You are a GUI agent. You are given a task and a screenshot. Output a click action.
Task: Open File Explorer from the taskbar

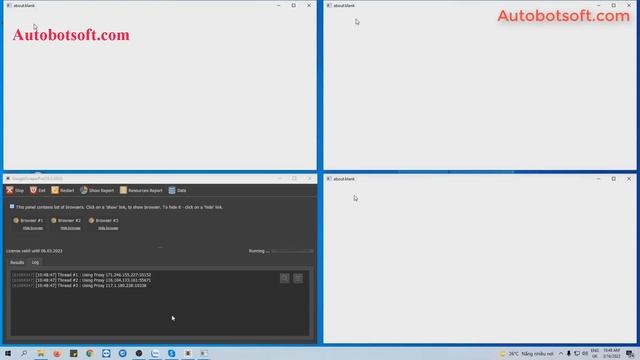pos(41,353)
